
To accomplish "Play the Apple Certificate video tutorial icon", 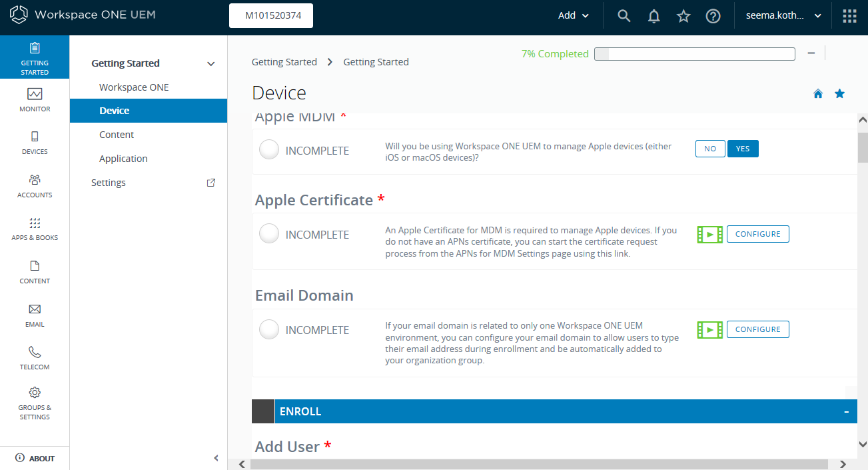I will coord(710,235).
